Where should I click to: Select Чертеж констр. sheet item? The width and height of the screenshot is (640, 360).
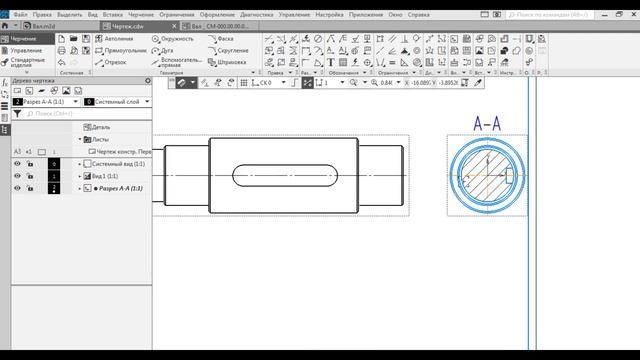pyautogui.click(x=120, y=152)
